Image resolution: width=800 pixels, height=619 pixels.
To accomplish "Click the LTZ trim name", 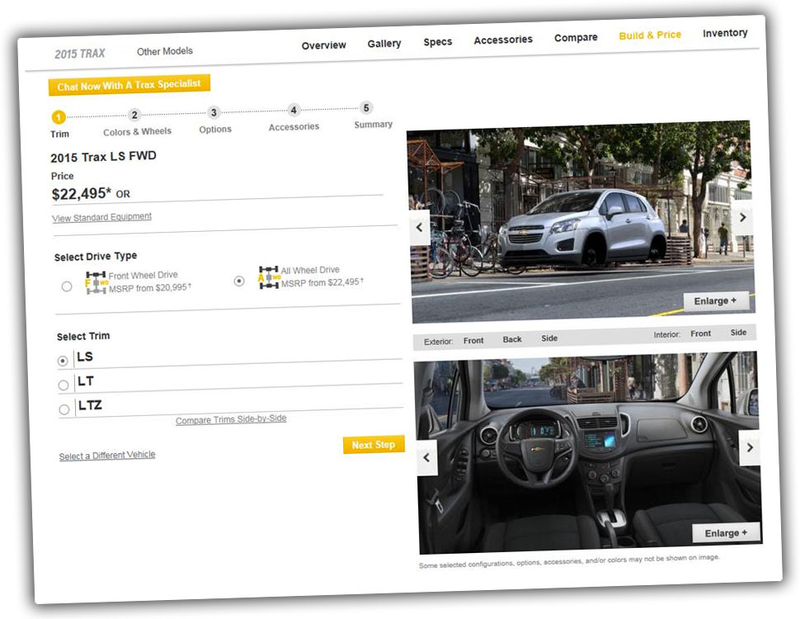I will pyautogui.click(x=90, y=406).
